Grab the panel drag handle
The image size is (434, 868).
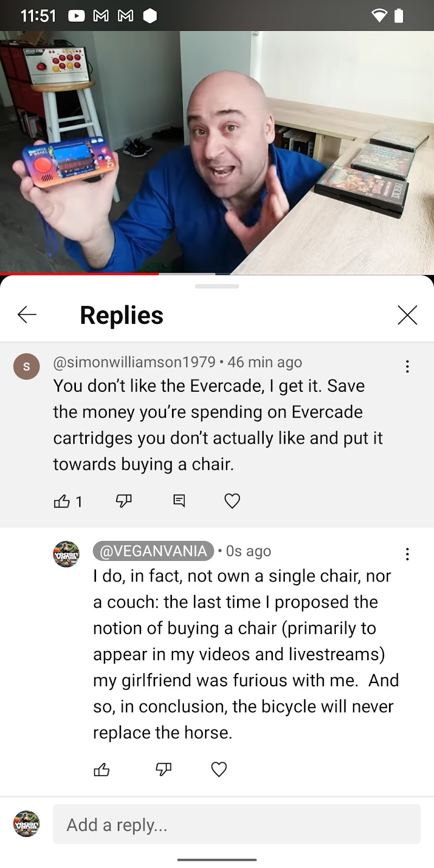217,286
